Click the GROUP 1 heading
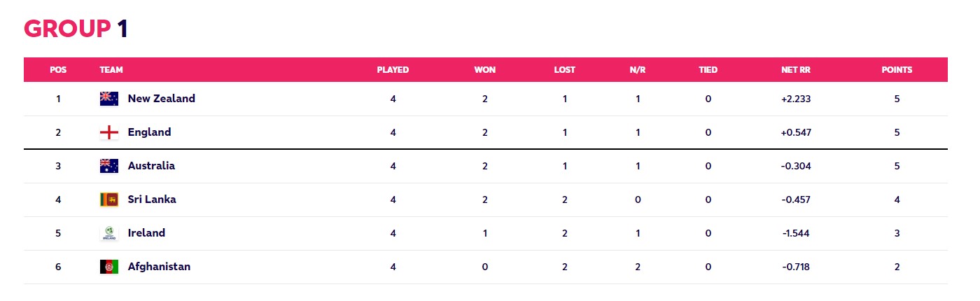This screenshot has height=301, width=980. point(76,29)
